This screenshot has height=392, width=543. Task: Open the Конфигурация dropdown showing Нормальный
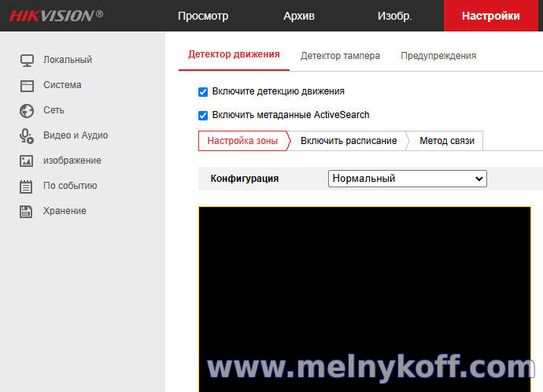(x=408, y=179)
